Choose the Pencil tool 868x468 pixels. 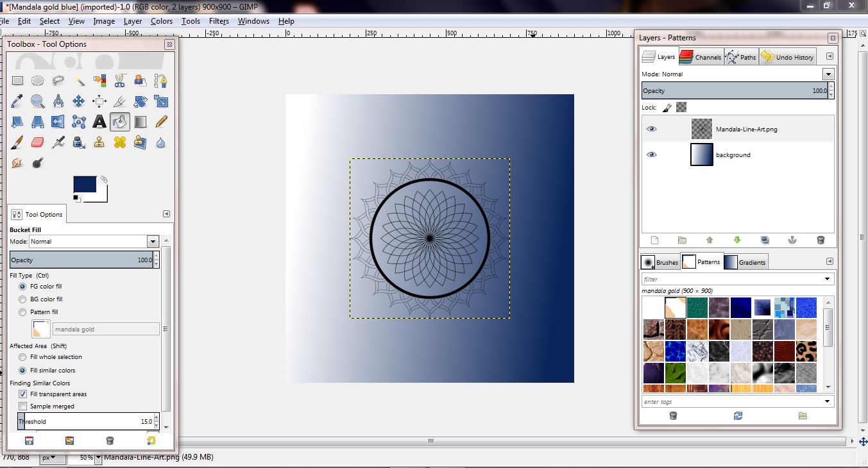[x=161, y=122]
